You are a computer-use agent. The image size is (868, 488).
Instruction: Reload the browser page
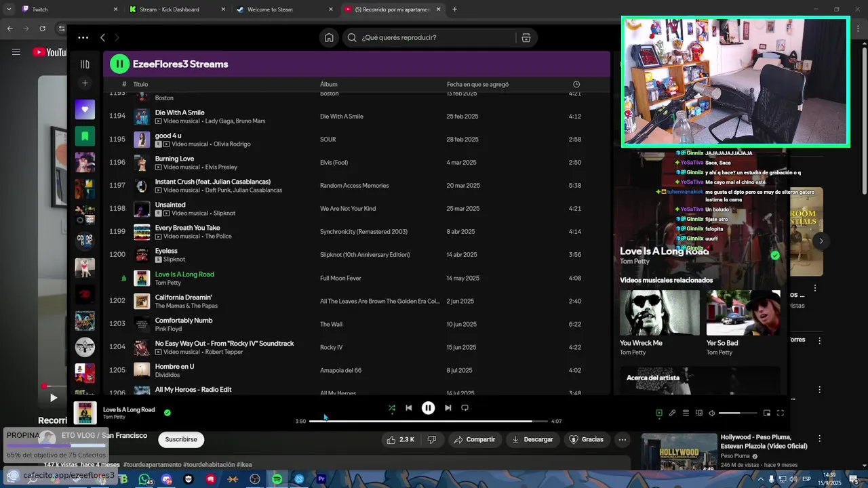pos(42,28)
